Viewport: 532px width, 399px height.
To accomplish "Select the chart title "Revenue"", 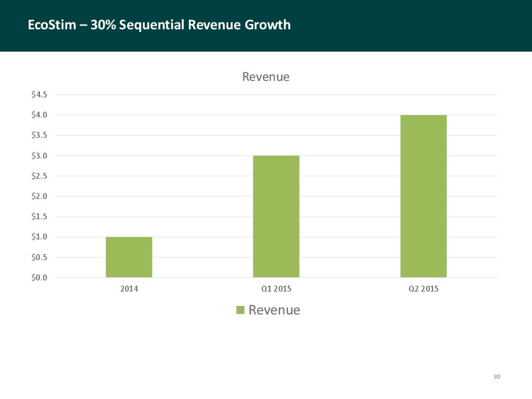I will [x=266, y=77].
